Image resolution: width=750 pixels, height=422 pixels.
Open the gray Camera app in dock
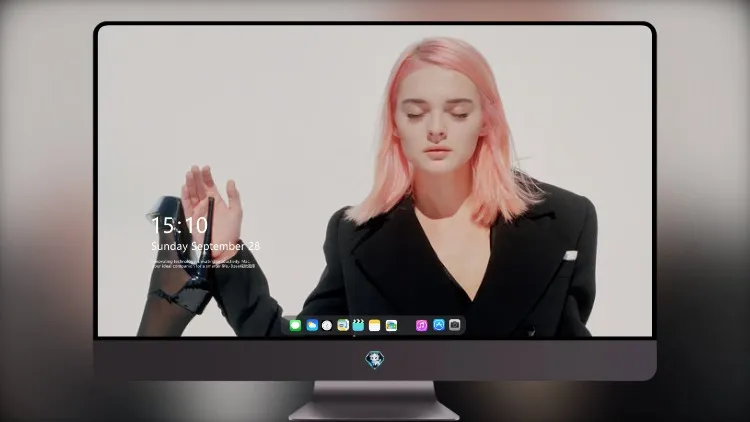point(455,325)
